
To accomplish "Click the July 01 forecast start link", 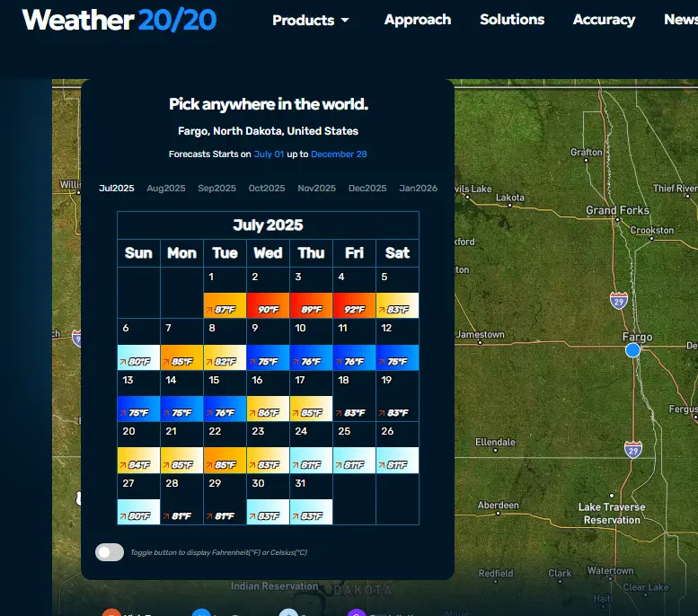I will [x=269, y=154].
